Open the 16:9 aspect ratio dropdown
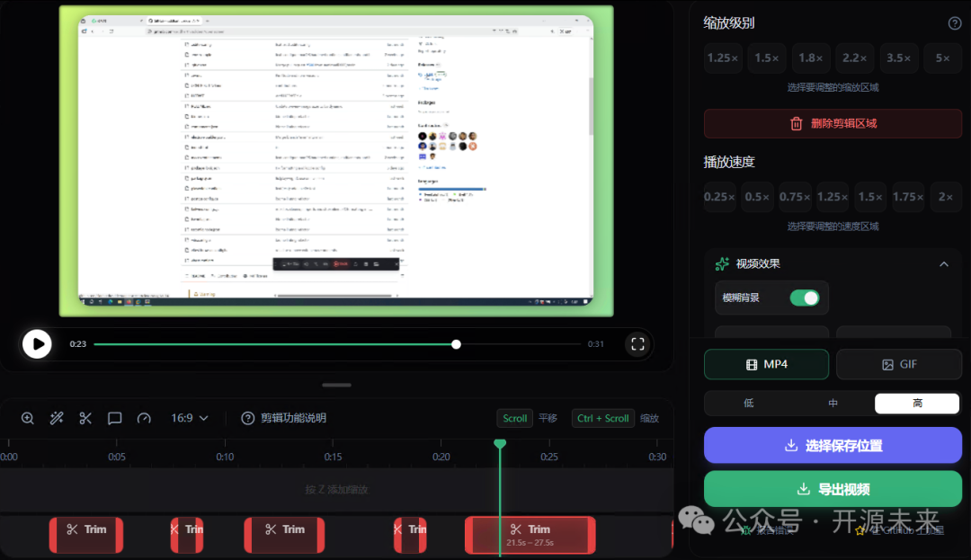 pos(190,418)
